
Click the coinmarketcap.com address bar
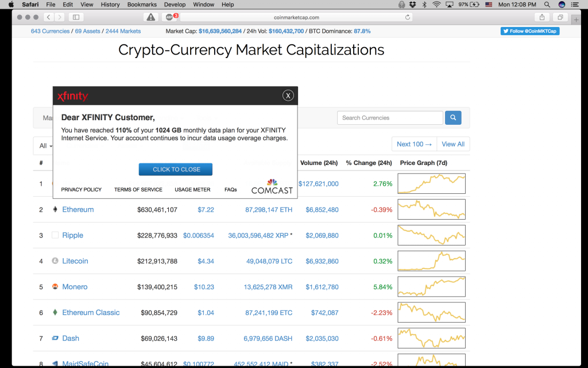tap(296, 17)
